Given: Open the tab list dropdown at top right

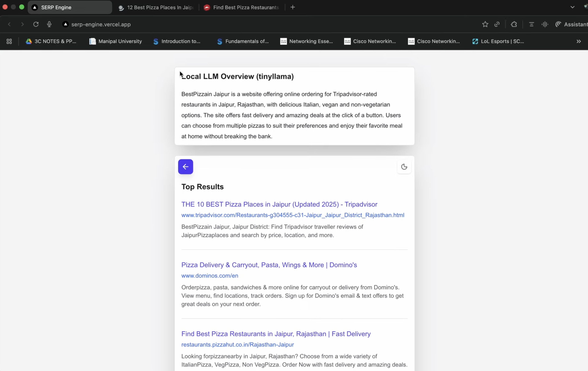Looking at the screenshot, I should pos(573,7).
